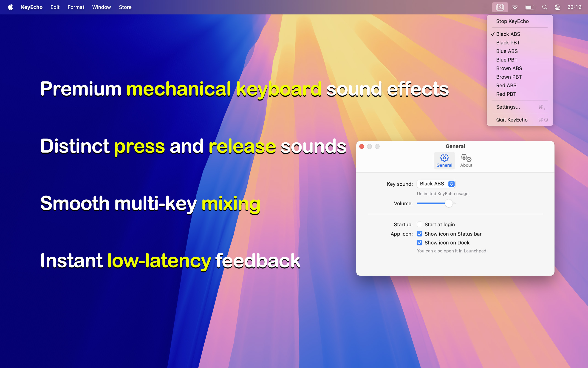
Task: Close the General settings window
Action: click(x=362, y=146)
